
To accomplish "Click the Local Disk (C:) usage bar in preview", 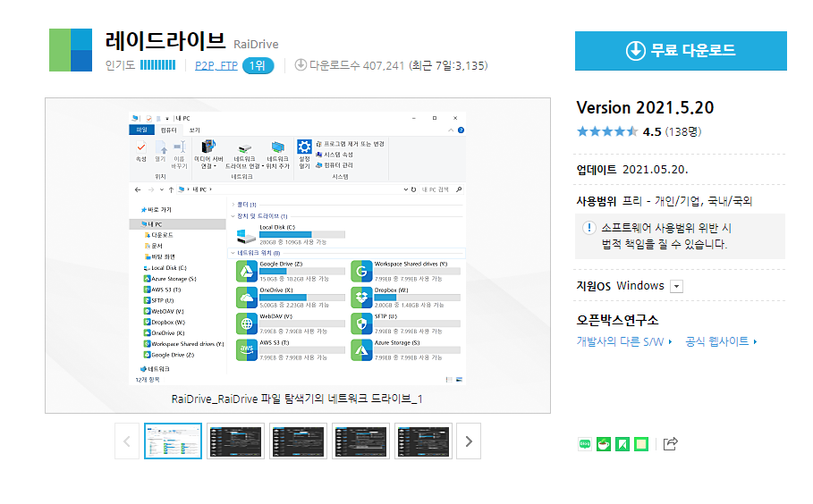I will click(x=301, y=235).
